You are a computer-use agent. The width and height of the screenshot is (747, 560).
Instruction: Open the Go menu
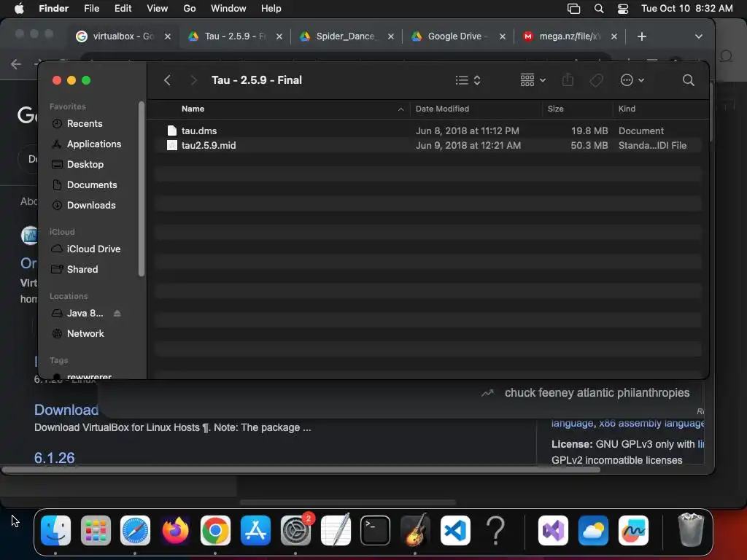tap(190, 9)
